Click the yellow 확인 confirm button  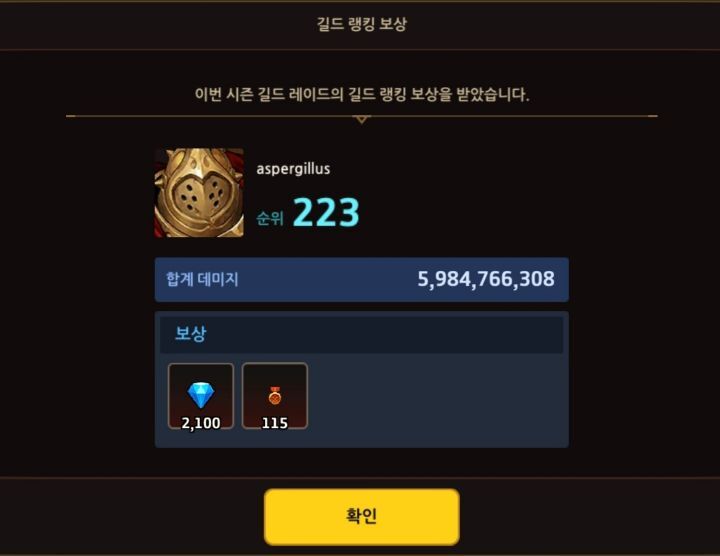point(361,517)
